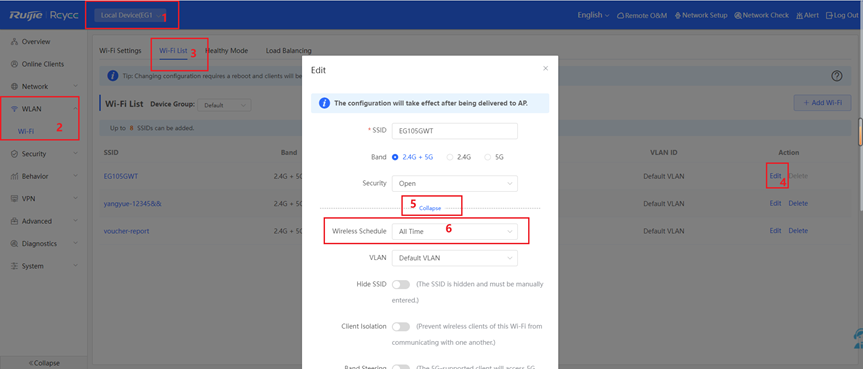Switch to Wi-Fi List tab

173,51
